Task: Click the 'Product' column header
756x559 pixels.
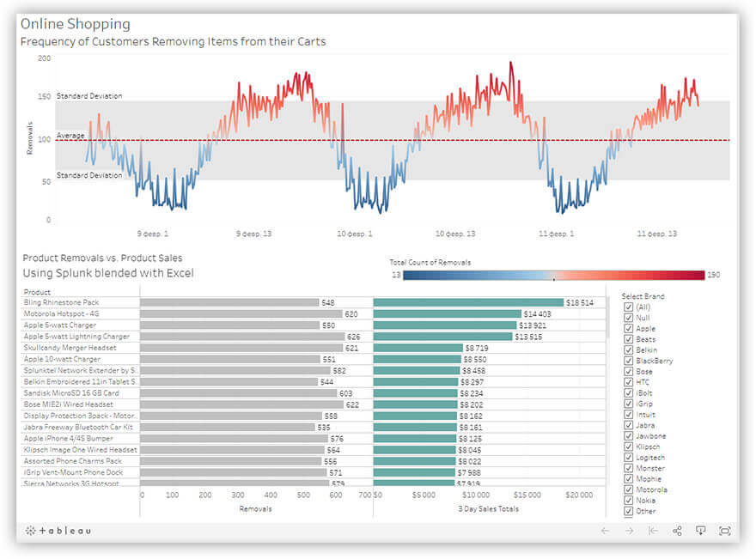Action: coord(37,292)
